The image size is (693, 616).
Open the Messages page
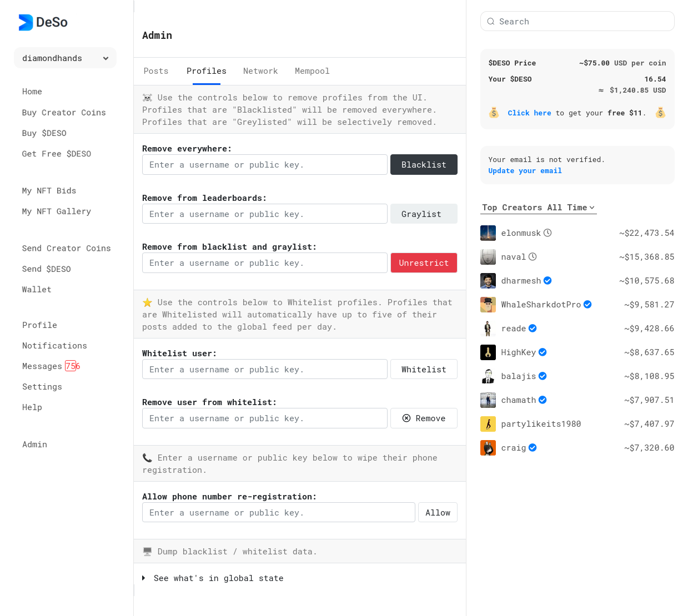pyautogui.click(x=42, y=366)
